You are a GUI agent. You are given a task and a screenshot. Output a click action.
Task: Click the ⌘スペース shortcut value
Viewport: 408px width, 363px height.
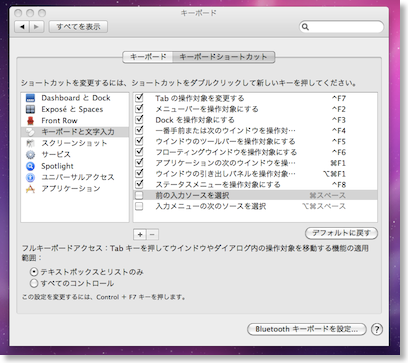pos(327,195)
